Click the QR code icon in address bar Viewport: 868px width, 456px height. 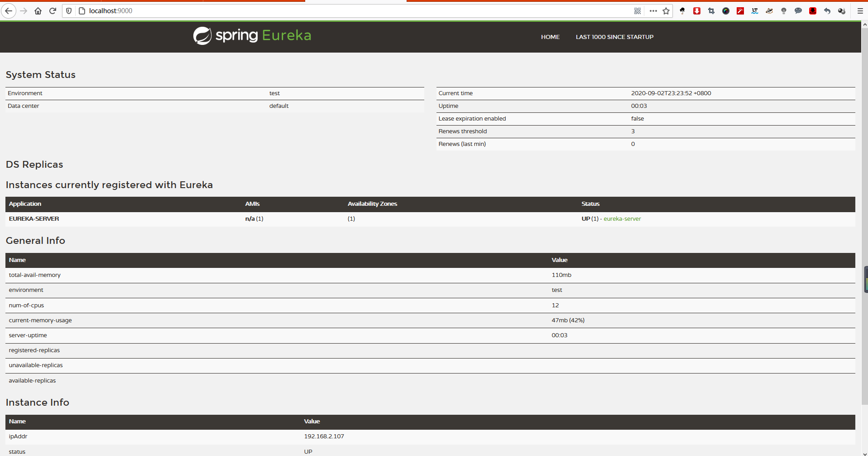638,11
